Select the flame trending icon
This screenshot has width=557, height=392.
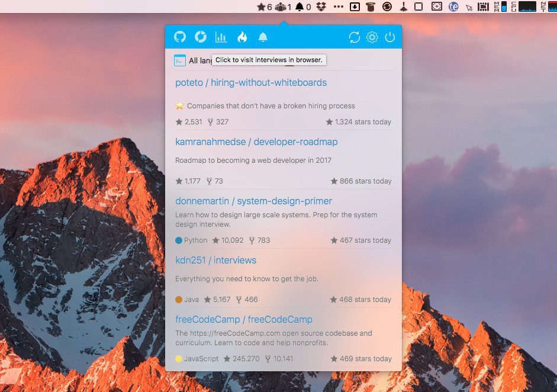pos(242,37)
